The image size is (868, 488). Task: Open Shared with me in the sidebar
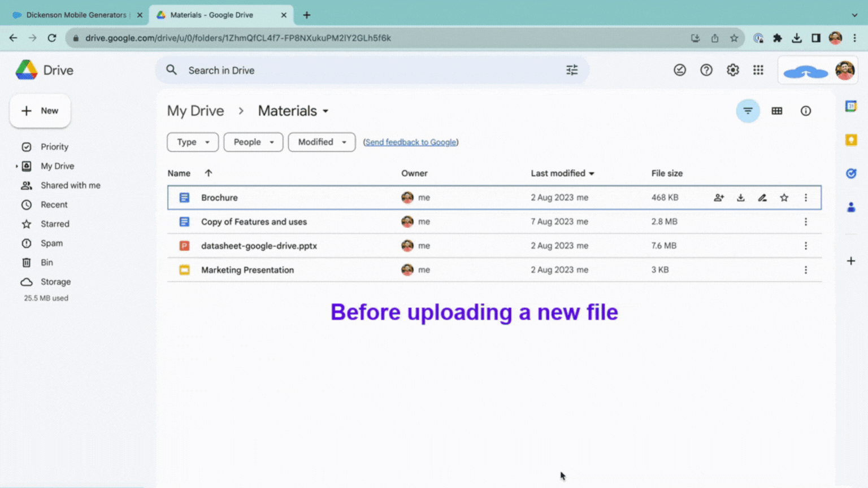coord(70,185)
